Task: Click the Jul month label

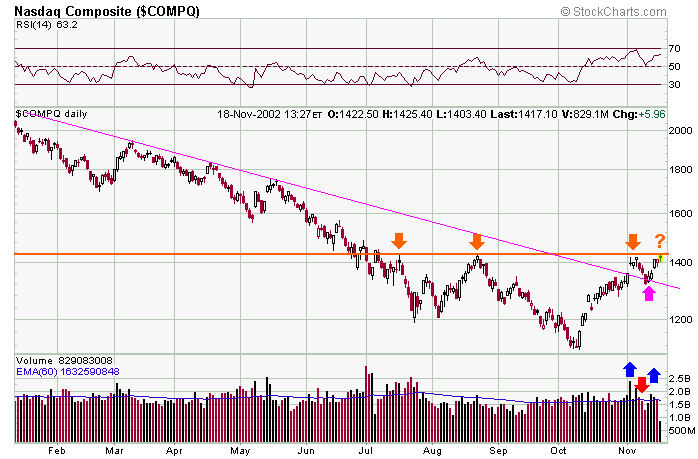Action: pyautogui.click(x=365, y=451)
